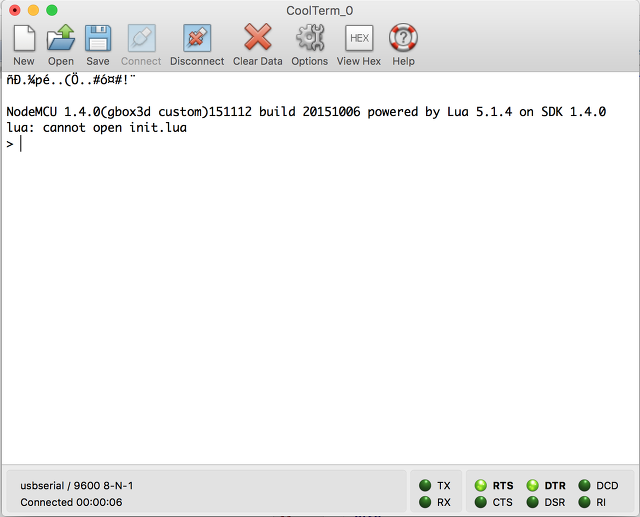This screenshot has width=640, height=517.
Task: Click the DCD status indicator
Action: pos(584,485)
